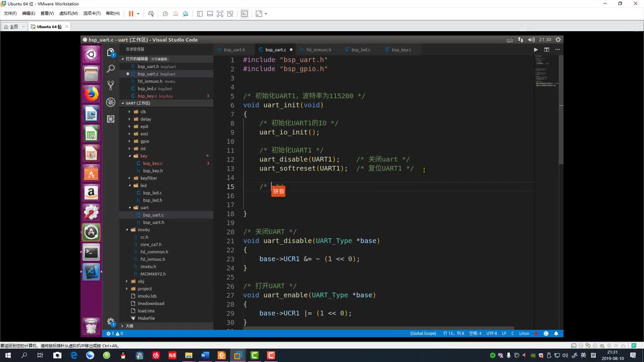644x362 pixels.
Task: Open Trash in Ubuntu dock
Action: tap(91, 326)
